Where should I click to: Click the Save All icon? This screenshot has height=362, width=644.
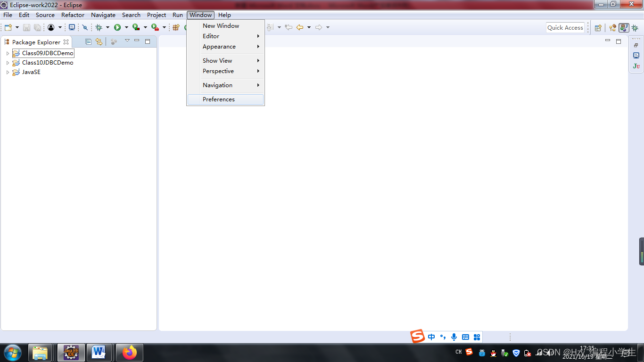37,28
